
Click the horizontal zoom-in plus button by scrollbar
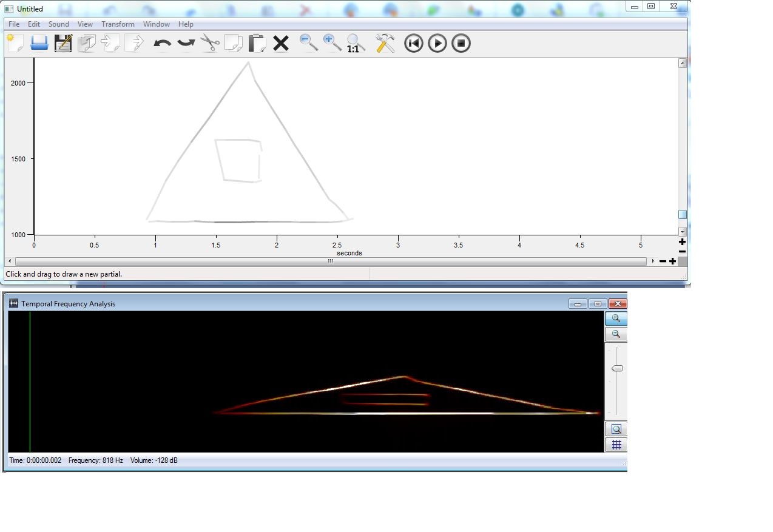(672, 261)
